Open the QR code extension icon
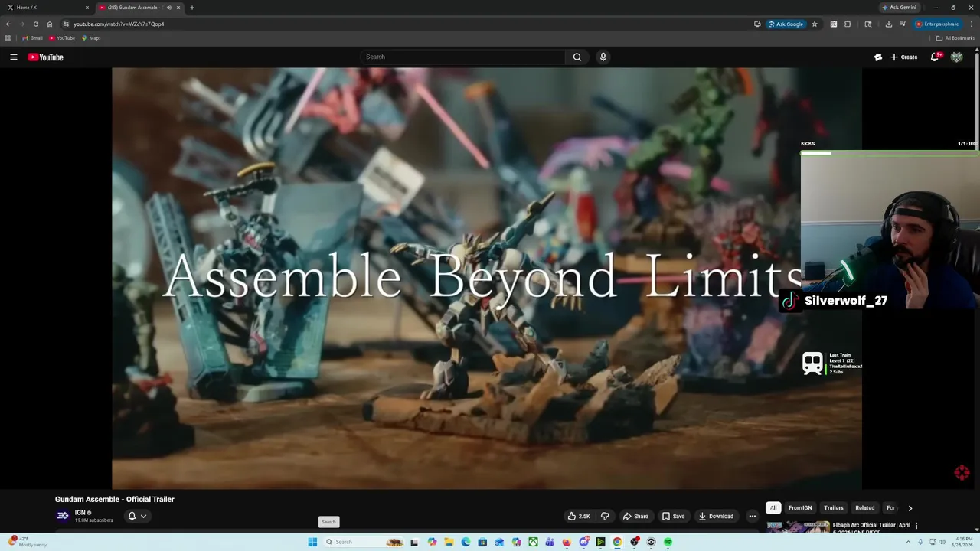 [834, 24]
